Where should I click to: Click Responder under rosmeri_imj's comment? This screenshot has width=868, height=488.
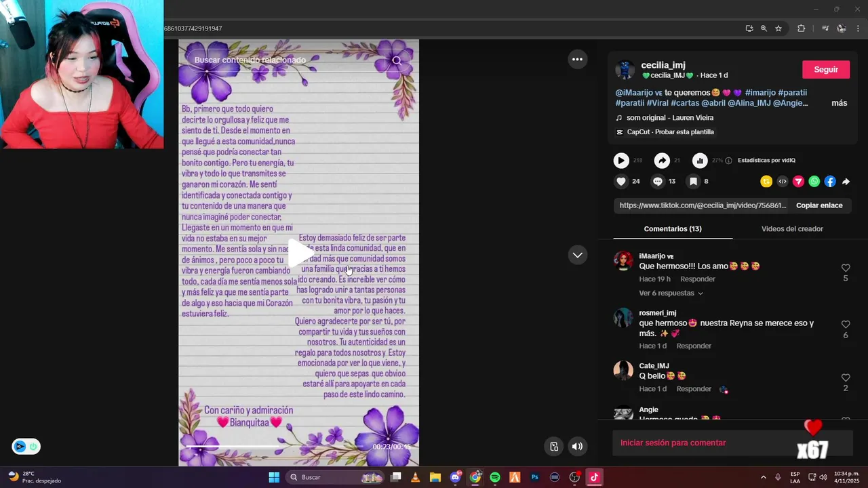(694, 346)
